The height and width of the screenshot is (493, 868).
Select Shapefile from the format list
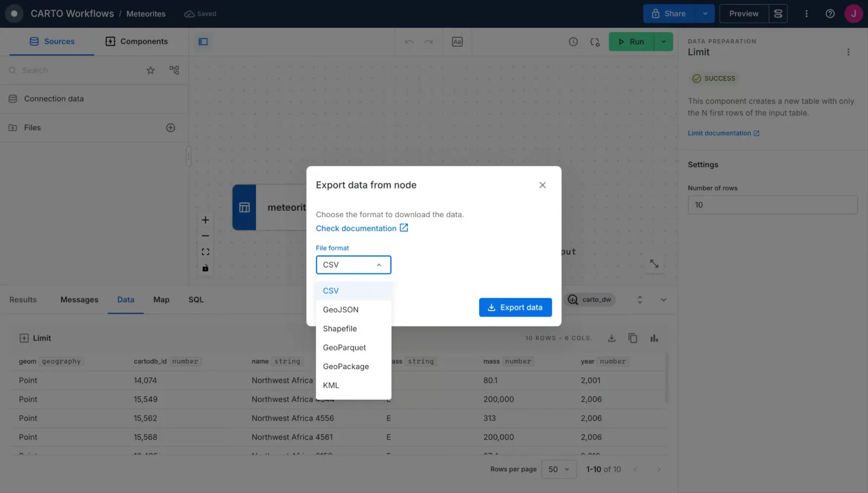coord(353,329)
